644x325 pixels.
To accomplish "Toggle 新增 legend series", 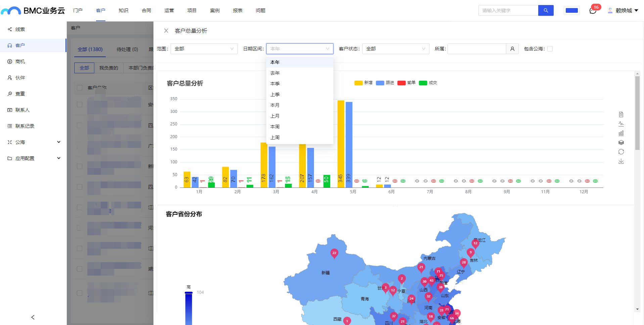I will [x=363, y=83].
